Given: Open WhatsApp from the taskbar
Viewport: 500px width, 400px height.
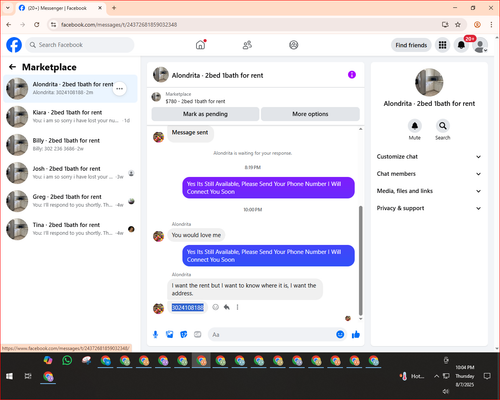Looking at the screenshot, I should tap(67, 360).
